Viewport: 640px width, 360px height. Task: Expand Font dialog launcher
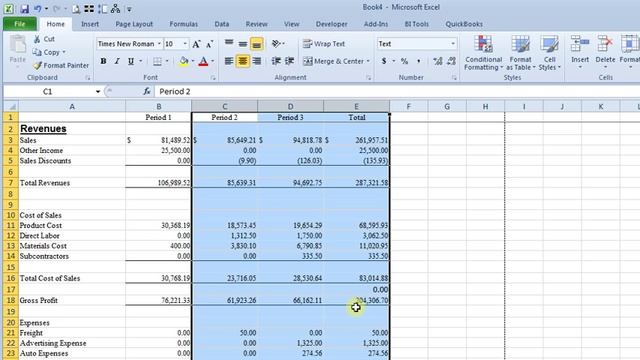point(213,78)
